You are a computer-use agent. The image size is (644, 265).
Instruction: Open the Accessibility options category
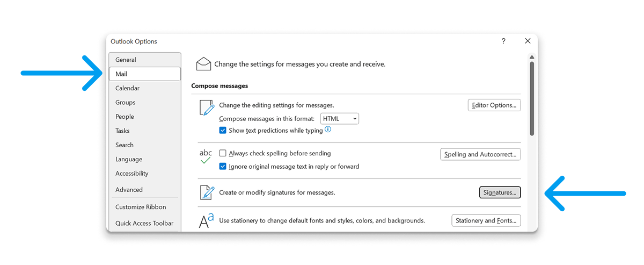pos(144,174)
